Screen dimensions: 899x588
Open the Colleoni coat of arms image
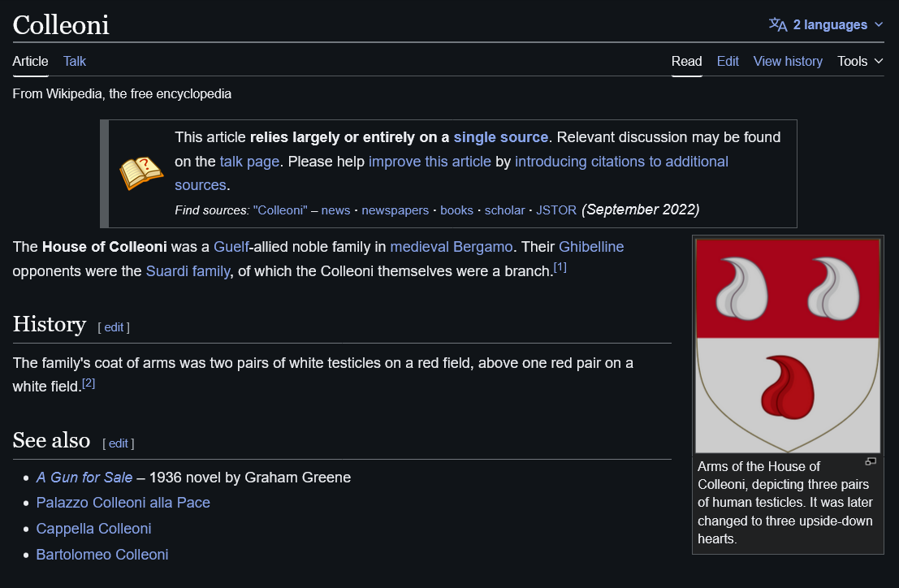point(787,346)
